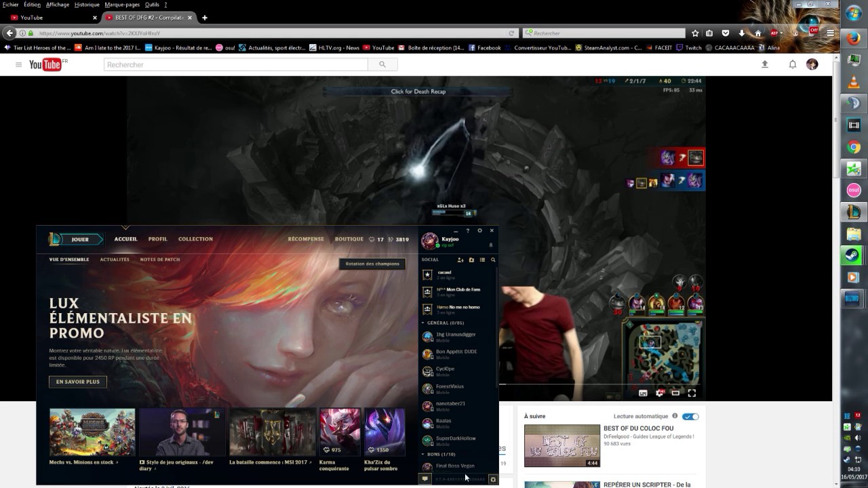The width and height of the screenshot is (868, 488).
Task: Click the Windows Start orb
Action: tap(854, 12)
